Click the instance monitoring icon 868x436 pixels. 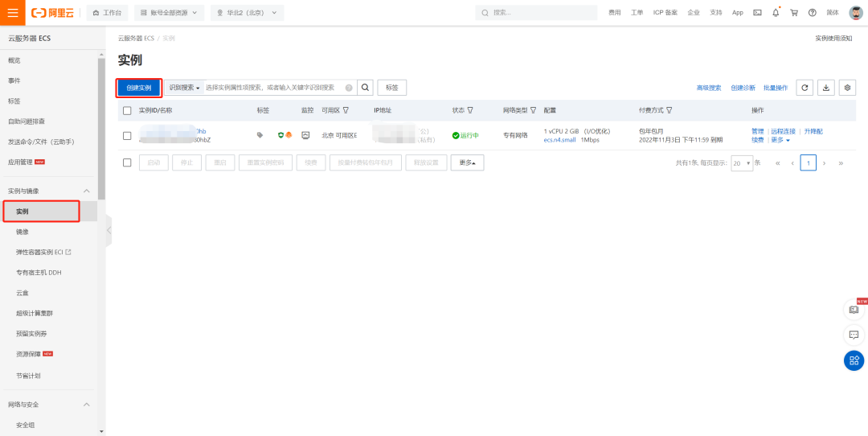coord(305,135)
